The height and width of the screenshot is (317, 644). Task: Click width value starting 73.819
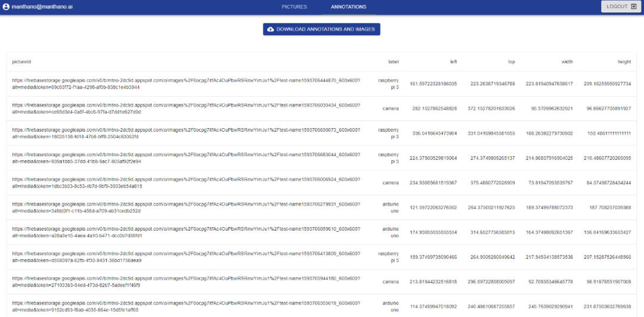(x=551, y=183)
